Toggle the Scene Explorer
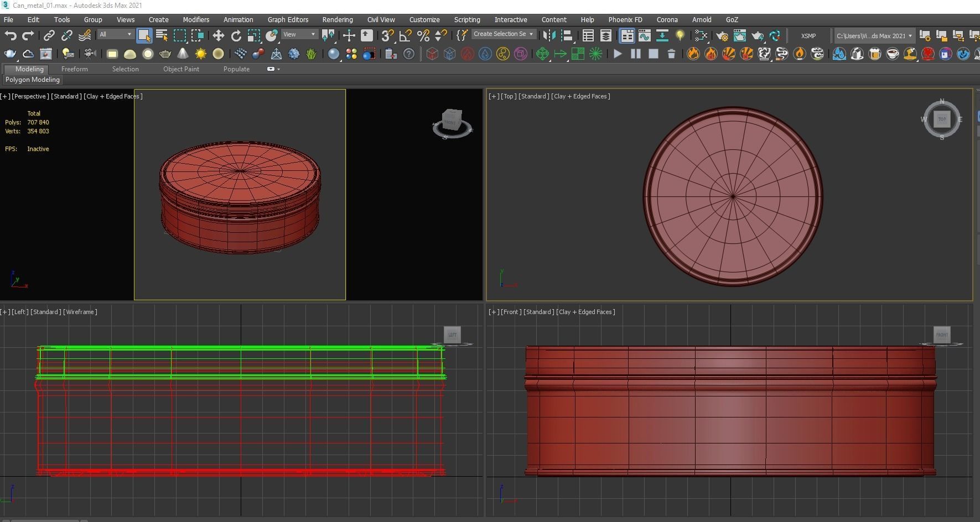This screenshot has height=522, width=980. click(588, 35)
